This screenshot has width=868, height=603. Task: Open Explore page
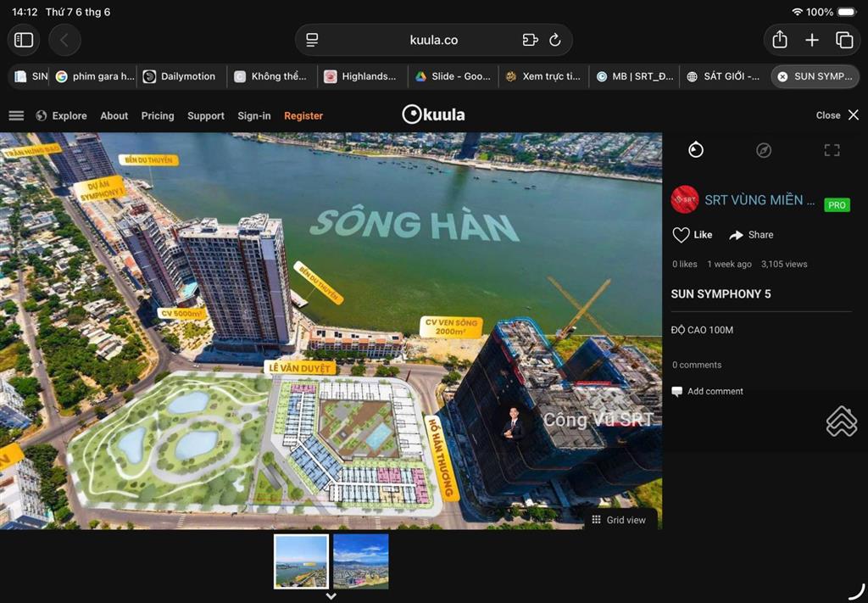[61, 115]
